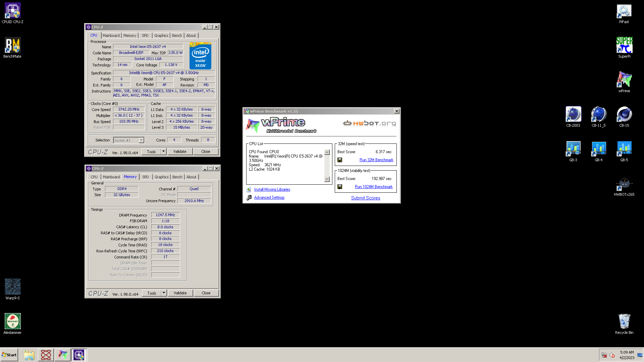Screen dimensions: 644x362
Task: Switch to Bench tab in bottom CPU-Z window
Action: coord(177,177)
